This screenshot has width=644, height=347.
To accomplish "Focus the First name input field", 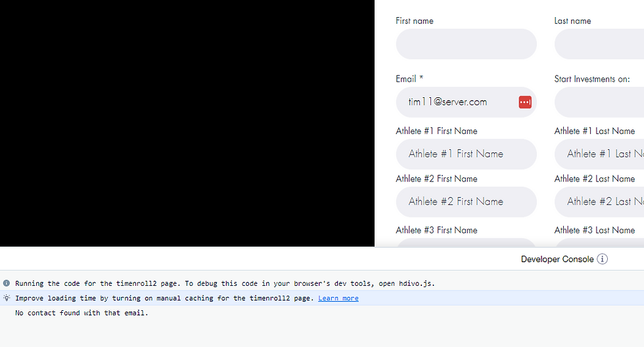I will click(466, 44).
